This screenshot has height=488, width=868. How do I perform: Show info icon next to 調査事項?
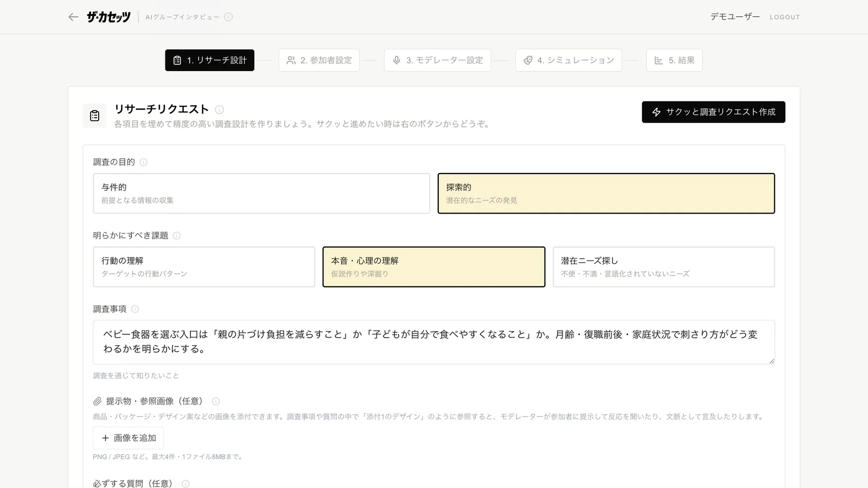pyautogui.click(x=135, y=309)
